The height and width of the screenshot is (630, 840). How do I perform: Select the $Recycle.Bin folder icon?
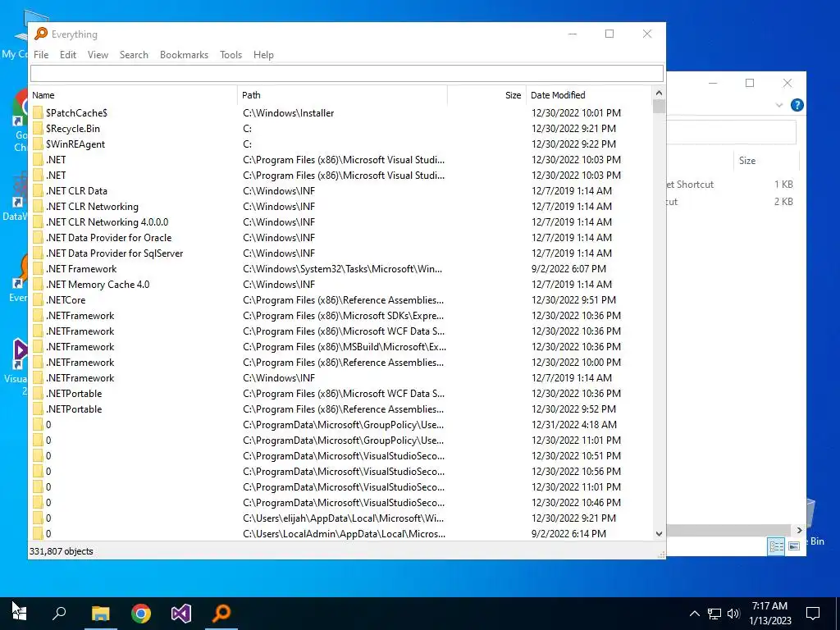38,129
